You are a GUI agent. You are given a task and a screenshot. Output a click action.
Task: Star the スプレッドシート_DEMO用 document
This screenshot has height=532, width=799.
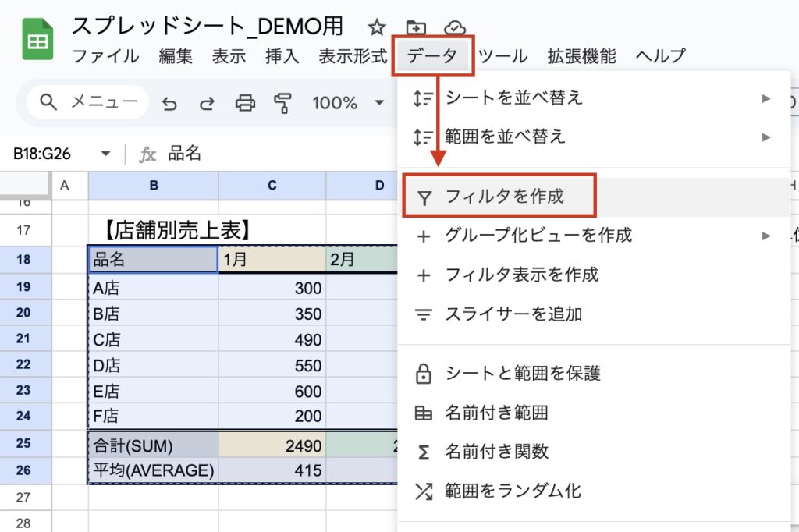coord(377,28)
